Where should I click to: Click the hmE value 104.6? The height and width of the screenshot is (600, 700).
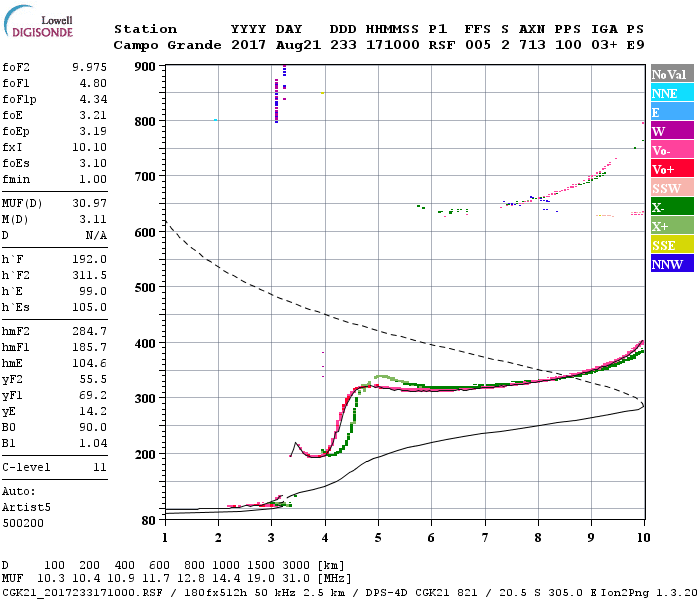(90, 363)
